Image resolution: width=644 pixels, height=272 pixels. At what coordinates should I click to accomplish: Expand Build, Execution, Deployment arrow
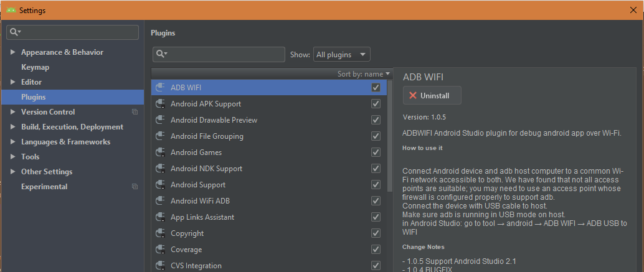point(12,127)
